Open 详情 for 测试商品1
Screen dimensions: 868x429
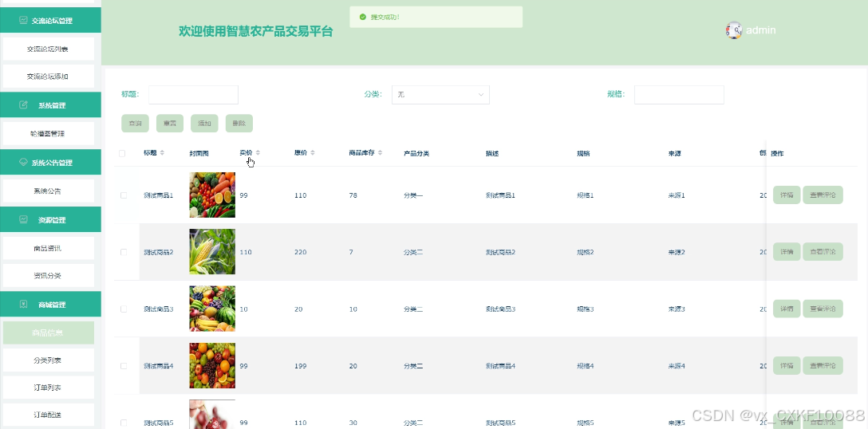787,195
